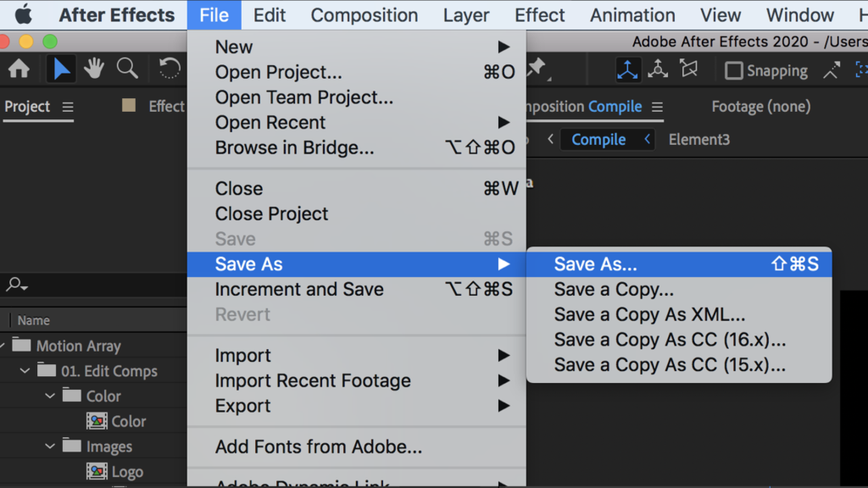Select the Rotation tool
The width and height of the screenshot is (868, 488).
(170, 69)
